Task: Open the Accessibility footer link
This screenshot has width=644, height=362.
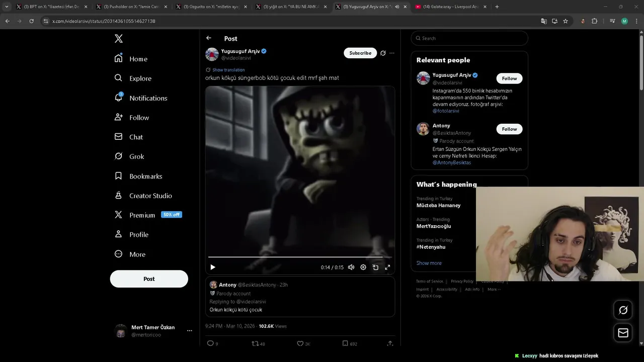Action: (x=447, y=289)
